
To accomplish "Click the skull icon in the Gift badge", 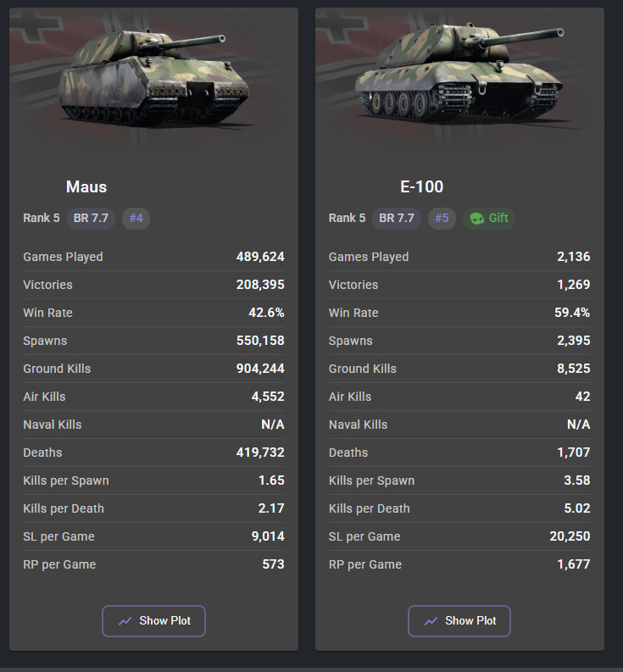I will [477, 219].
